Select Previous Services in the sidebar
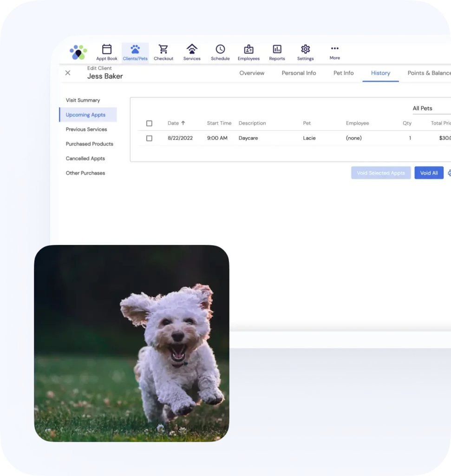 click(86, 129)
